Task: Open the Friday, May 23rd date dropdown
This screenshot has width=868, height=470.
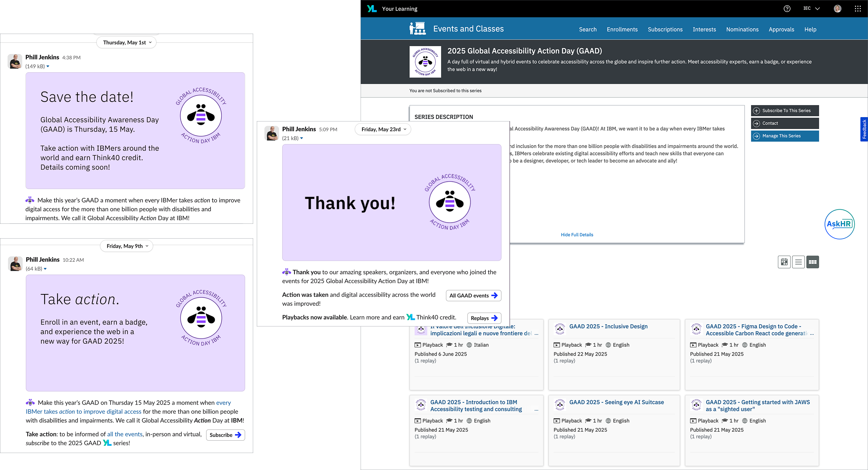Action: pos(383,129)
